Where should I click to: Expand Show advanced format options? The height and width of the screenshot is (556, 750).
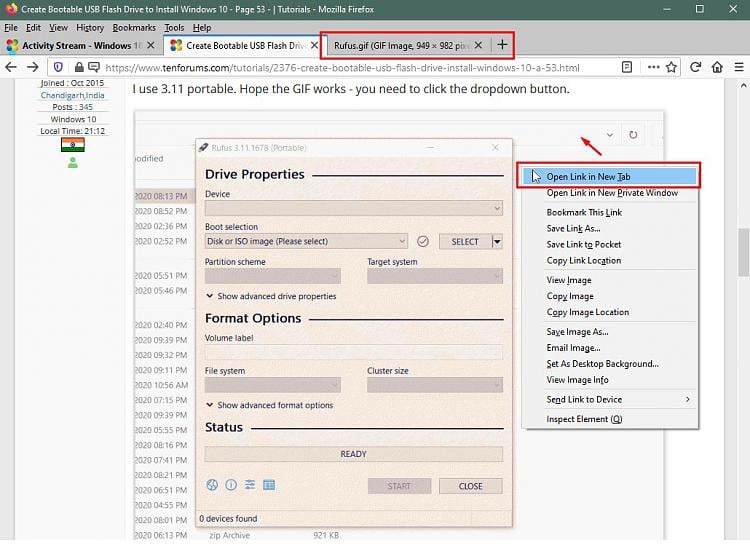click(270, 405)
